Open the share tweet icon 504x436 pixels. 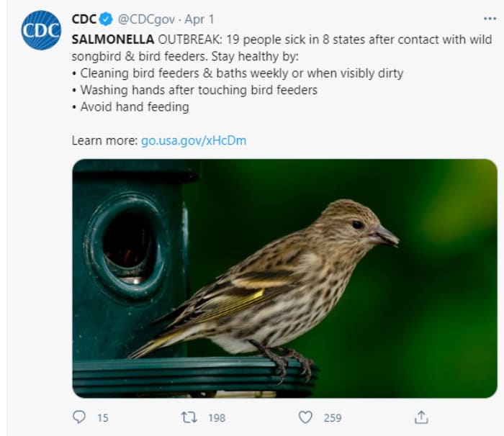tap(422, 417)
